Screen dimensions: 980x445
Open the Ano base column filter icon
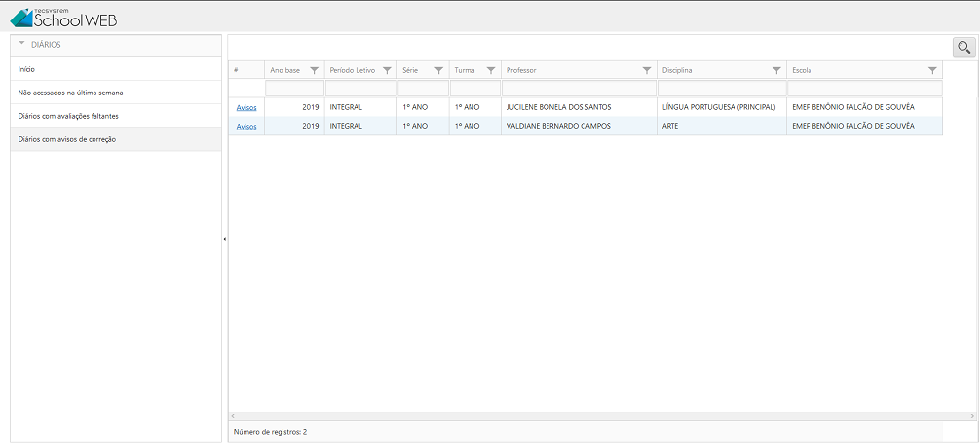(314, 70)
